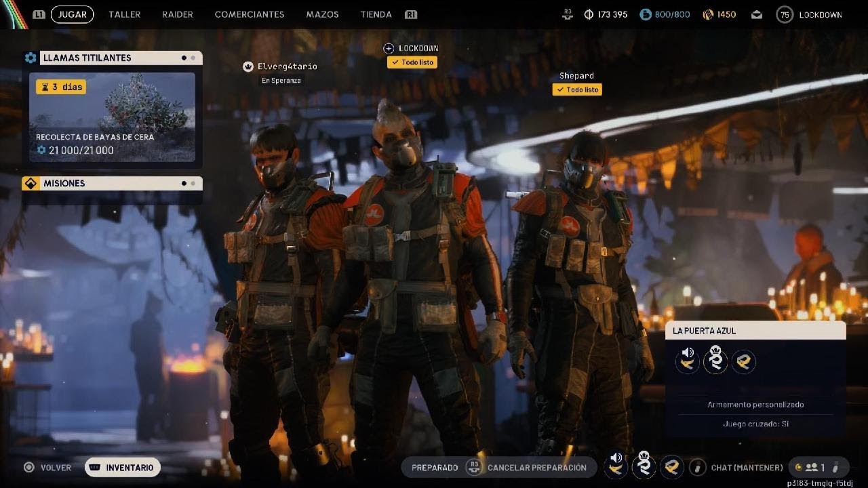Open the JUGAR tab
Screen dimensions: 868x488
tap(72, 14)
